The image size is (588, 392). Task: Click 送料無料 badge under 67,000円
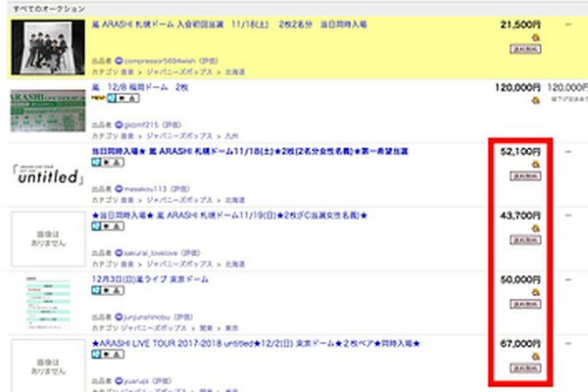click(x=525, y=368)
